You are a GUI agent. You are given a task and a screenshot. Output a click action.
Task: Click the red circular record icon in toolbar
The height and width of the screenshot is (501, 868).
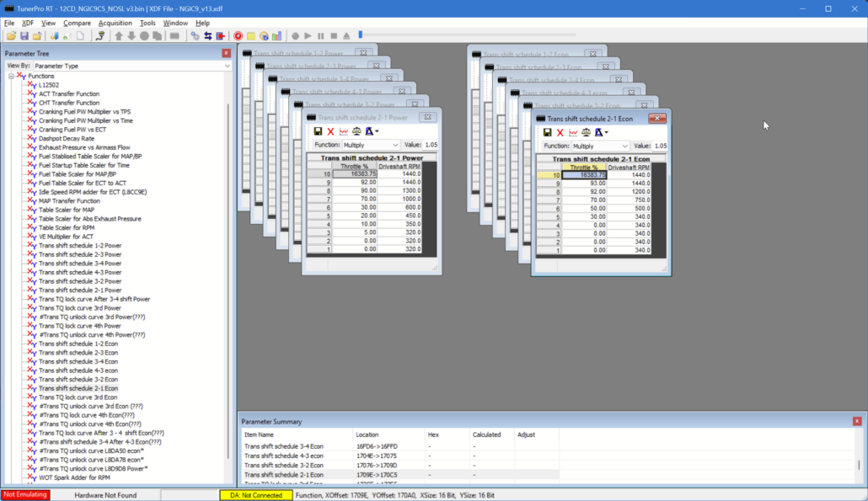(x=238, y=36)
